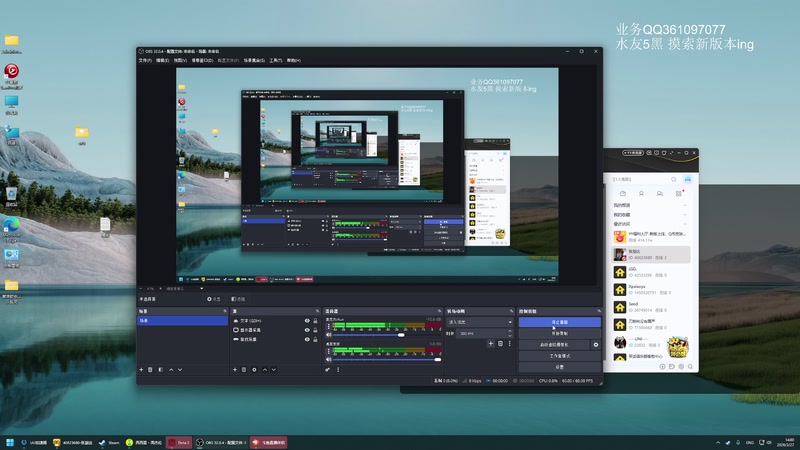This screenshot has width=800, height=450.
Task: Click the settings gear at YY window bottom
Action: [x=681, y=366]
